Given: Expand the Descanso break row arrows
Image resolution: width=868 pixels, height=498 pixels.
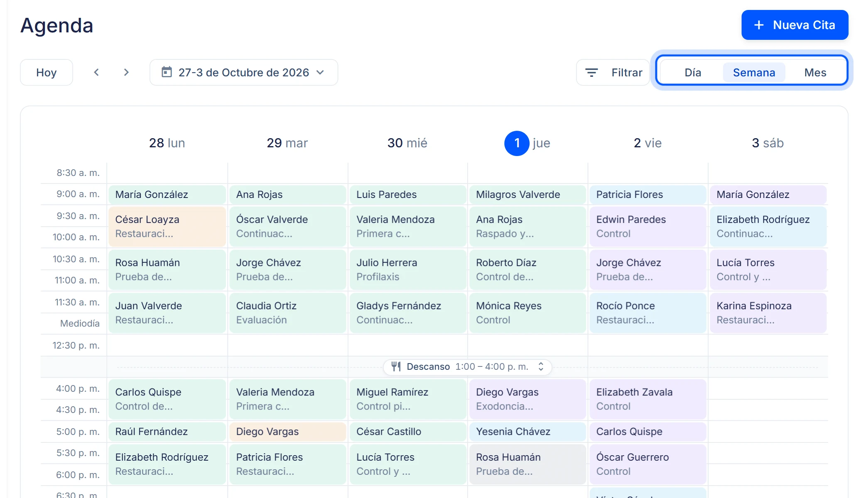Looking at the screenshot, I should click(541, 366).
